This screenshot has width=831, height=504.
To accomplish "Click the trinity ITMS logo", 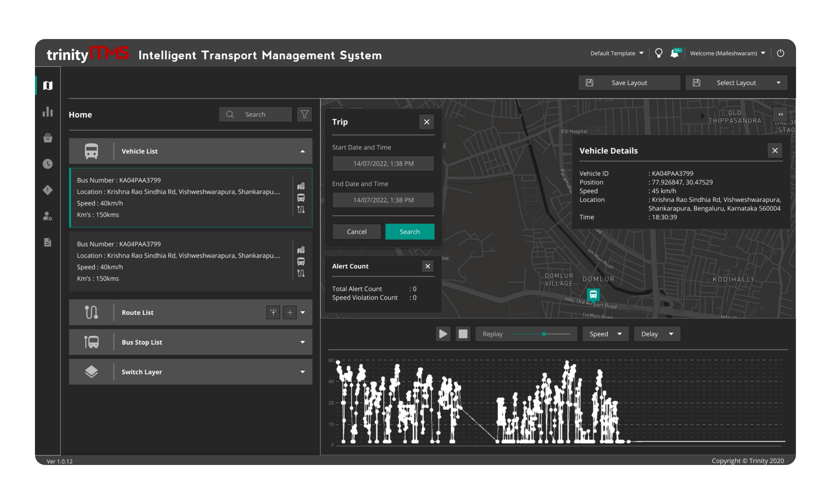I will coord(88,54).
